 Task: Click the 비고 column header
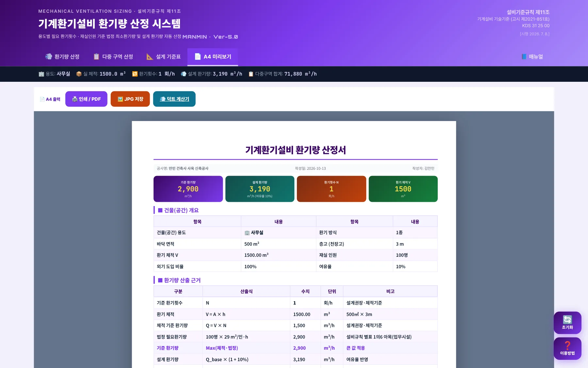coord(390,291)
